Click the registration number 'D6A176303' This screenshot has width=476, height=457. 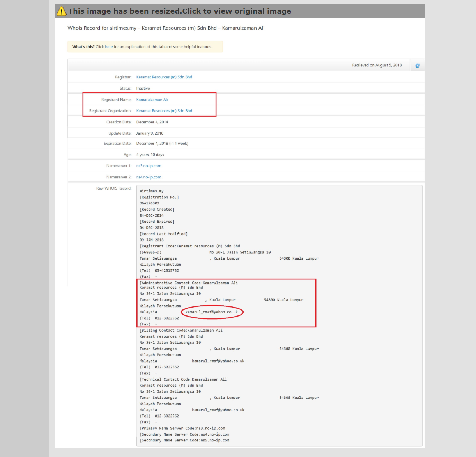pyautogui.click(x=149, y=203)
